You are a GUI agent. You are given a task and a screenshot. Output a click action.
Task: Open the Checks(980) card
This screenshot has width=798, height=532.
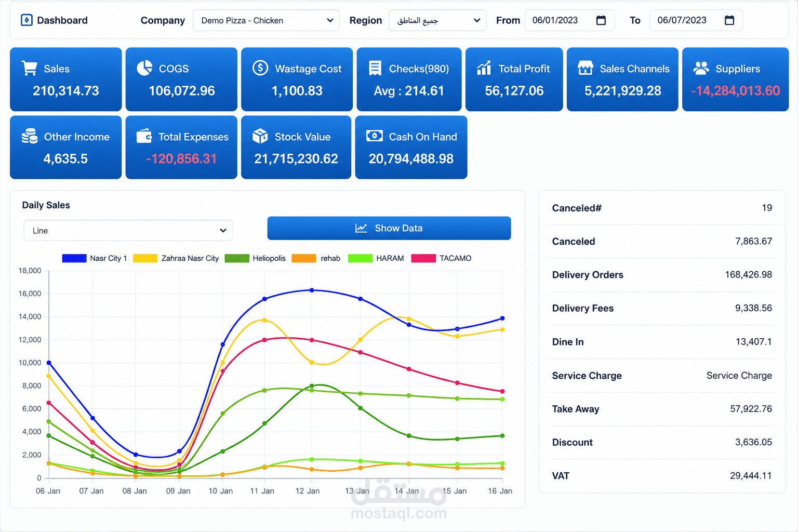click(x=409, y=79)
